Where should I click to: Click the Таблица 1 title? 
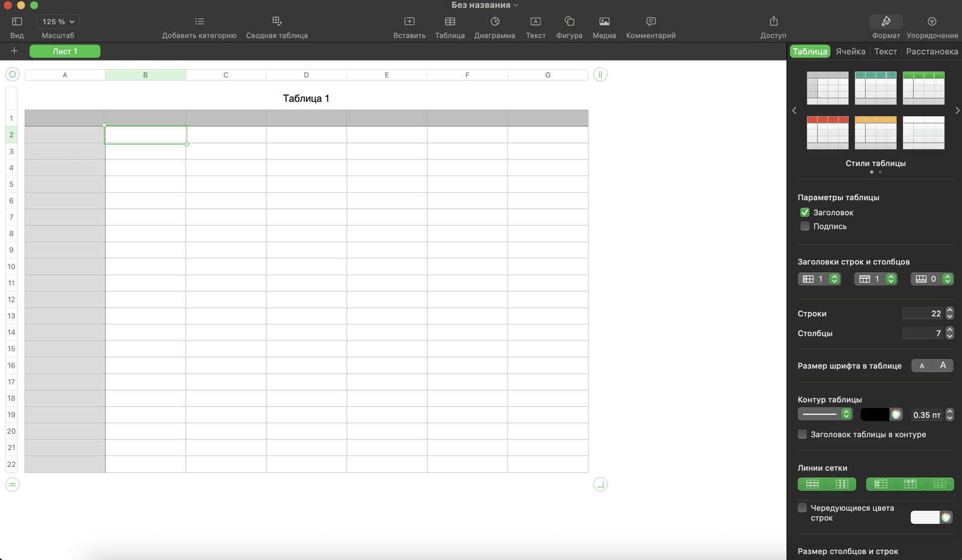coord(306,99)
